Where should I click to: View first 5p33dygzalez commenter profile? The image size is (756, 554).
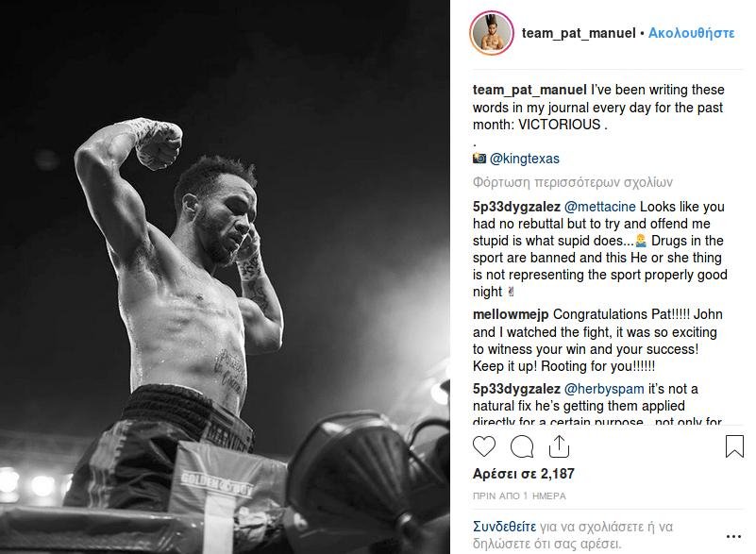[x=516, y=207]
